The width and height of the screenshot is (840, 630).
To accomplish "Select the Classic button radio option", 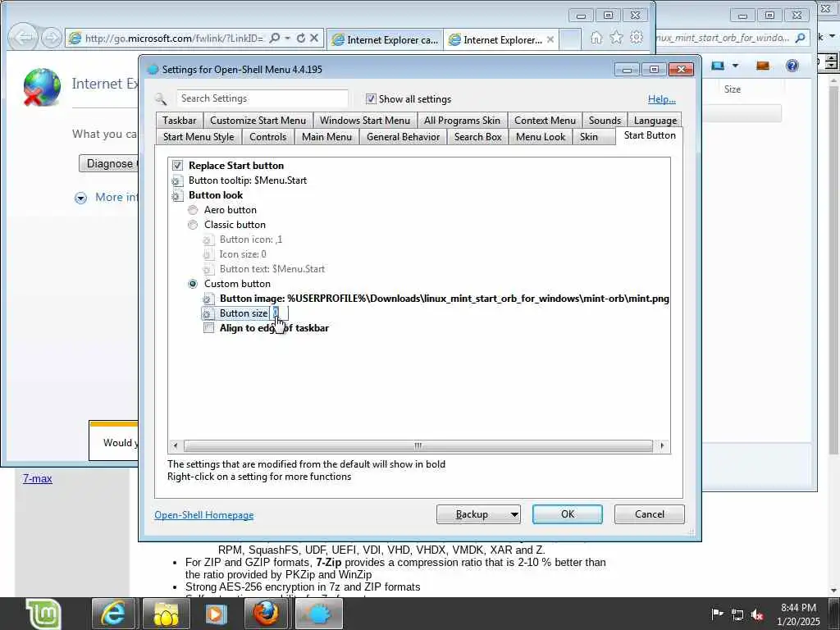I will [193, 225].
